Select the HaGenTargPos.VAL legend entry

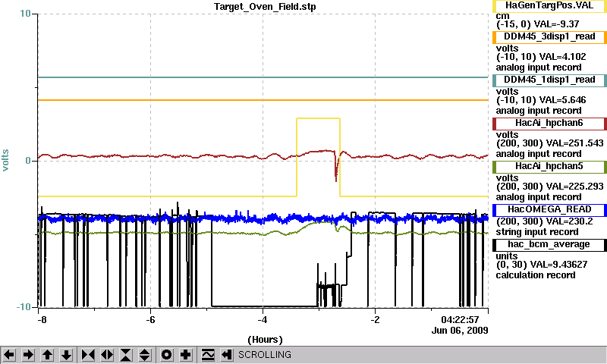tap(549, 6)
